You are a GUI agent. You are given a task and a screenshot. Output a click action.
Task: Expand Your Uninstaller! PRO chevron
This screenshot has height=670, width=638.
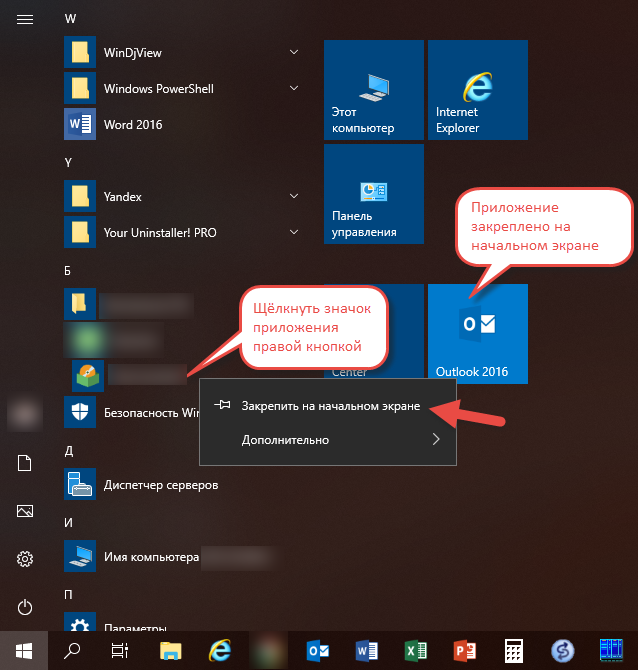[x=294, y=232]
